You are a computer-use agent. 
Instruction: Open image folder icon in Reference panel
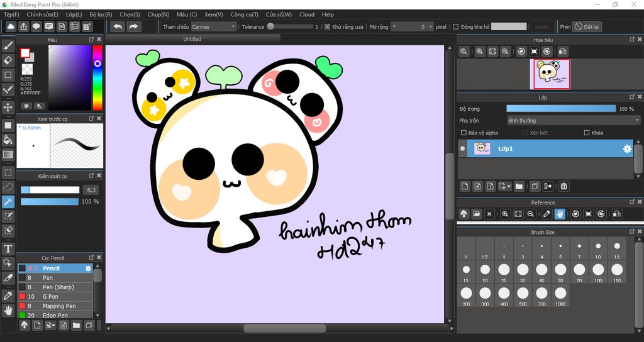coord(477,214)
